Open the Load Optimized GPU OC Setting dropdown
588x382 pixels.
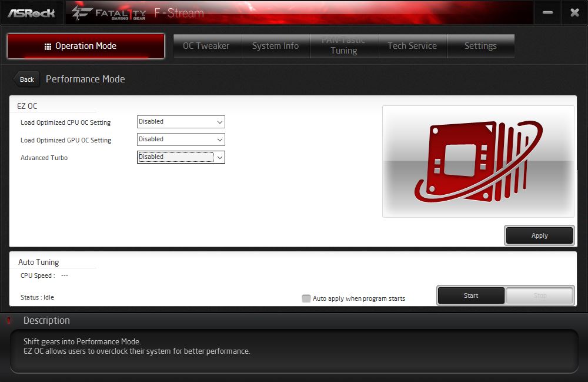tap(181, 139)
